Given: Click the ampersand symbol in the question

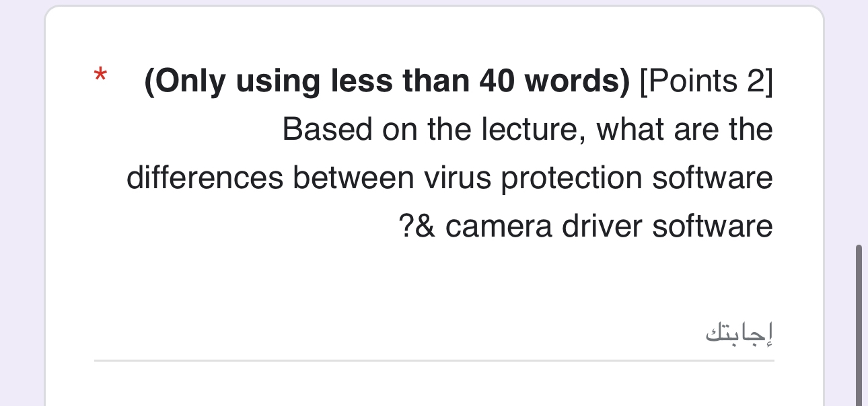Looking at the screenshot, I should pyautogui.click(x=425, y=226).
